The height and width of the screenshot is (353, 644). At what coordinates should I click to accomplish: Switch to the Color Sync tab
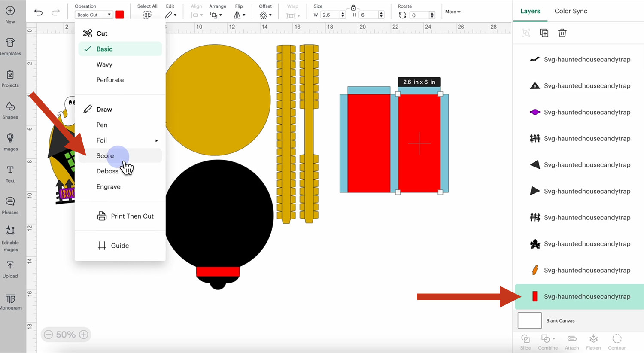coord(571,11)
